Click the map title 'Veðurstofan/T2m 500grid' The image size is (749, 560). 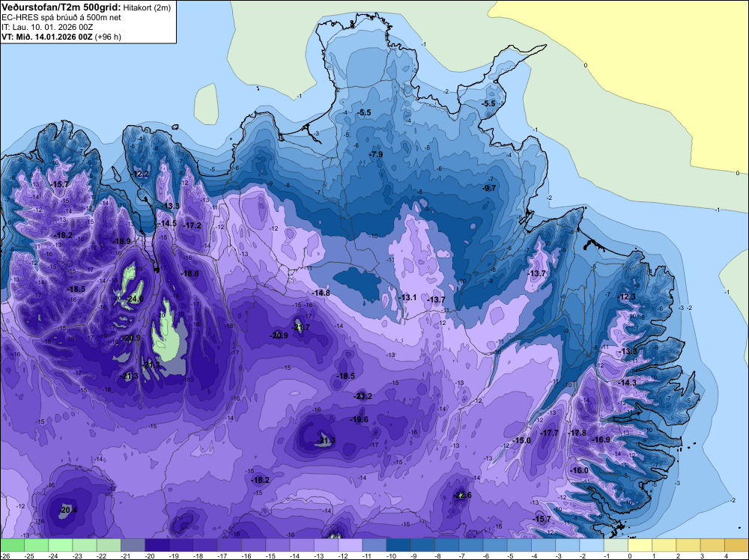pyautogui.click(x=61, y=7)
